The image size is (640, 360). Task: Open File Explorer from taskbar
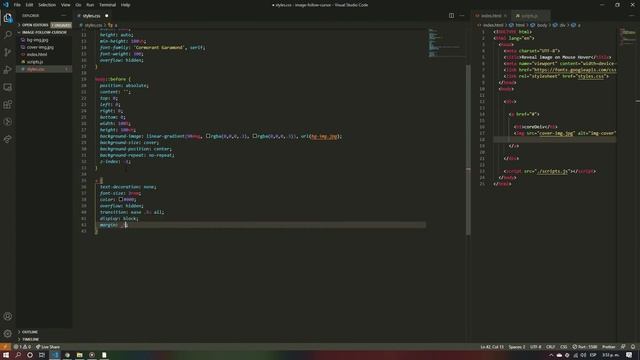(80, 355)
